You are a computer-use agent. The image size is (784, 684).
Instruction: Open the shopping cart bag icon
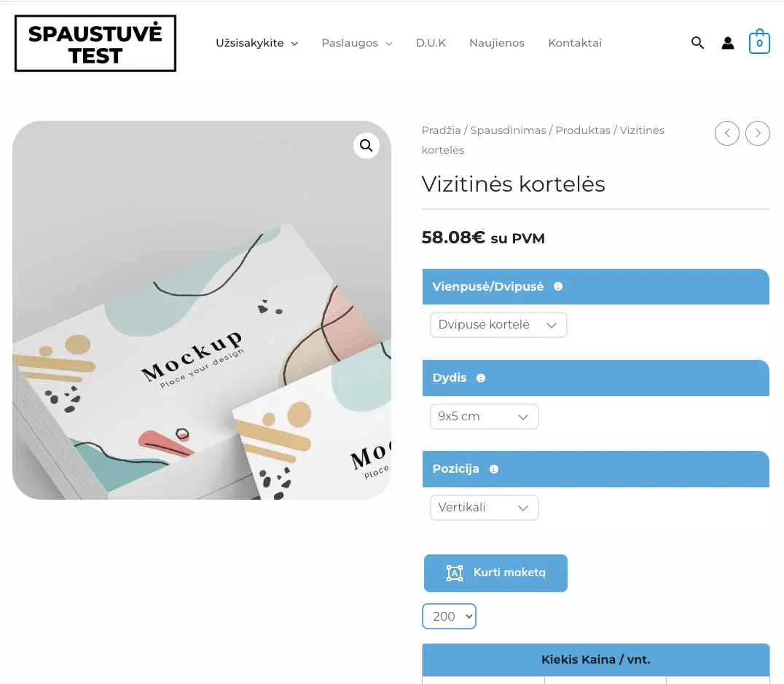coord(759,42)
